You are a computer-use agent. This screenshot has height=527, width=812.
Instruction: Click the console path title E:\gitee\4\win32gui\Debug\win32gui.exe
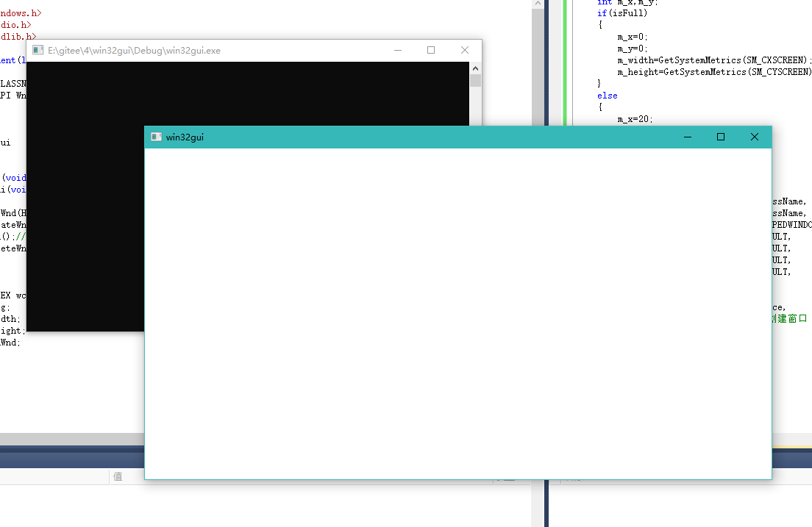pyautogui.click(x=134, y=51)
